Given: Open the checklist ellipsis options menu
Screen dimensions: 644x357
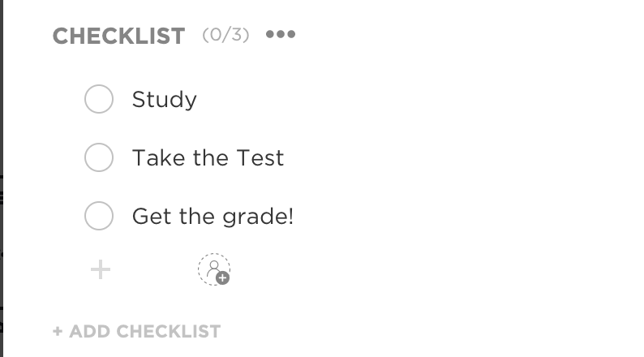Looking at the screenshot, I should tap(281, 35).
